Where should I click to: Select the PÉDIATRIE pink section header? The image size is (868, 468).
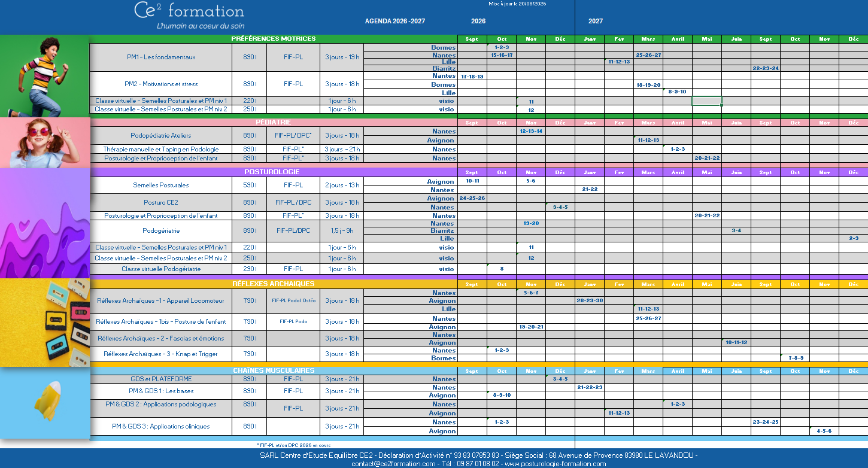pos(274,122)
